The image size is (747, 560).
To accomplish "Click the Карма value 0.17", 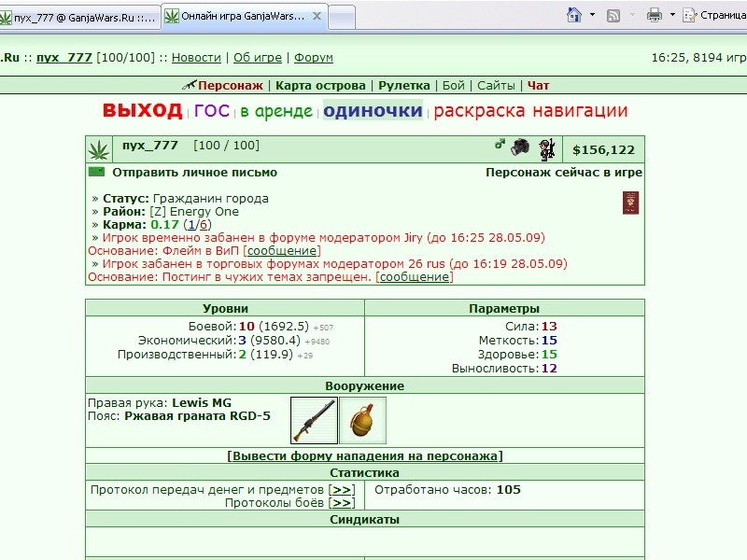I will [x=165, y=225].
